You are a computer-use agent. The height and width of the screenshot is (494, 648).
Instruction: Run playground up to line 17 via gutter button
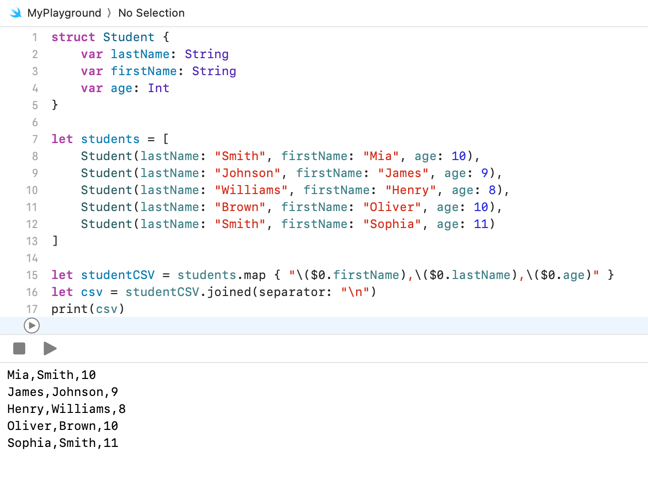click(32, 325)
